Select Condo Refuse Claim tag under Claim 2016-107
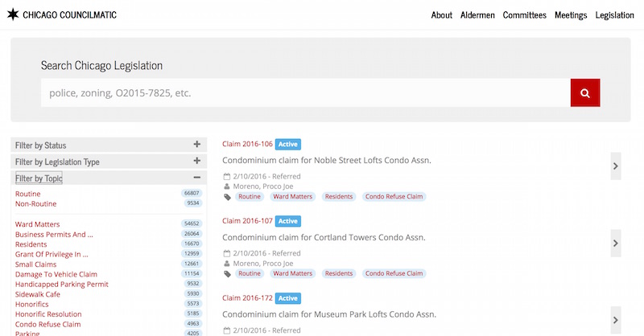This screenshot has height=336, width=644. pyautogui.click(x=394, y=273)
